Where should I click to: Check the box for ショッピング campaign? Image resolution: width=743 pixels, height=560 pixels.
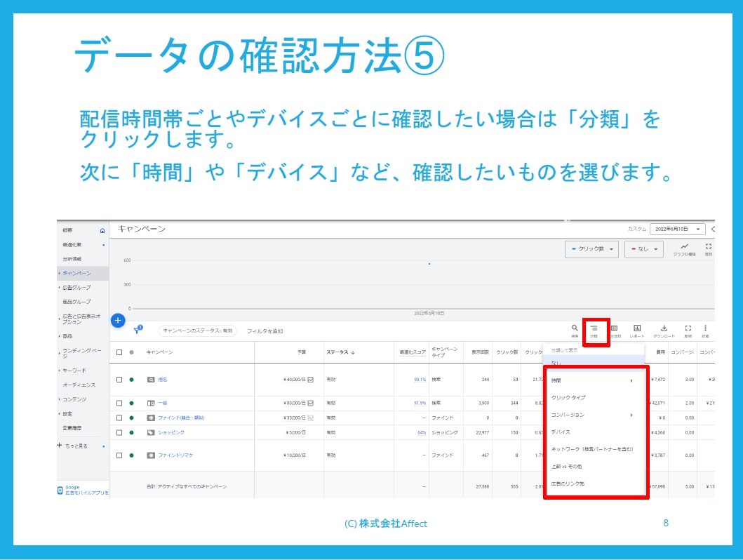119,432
